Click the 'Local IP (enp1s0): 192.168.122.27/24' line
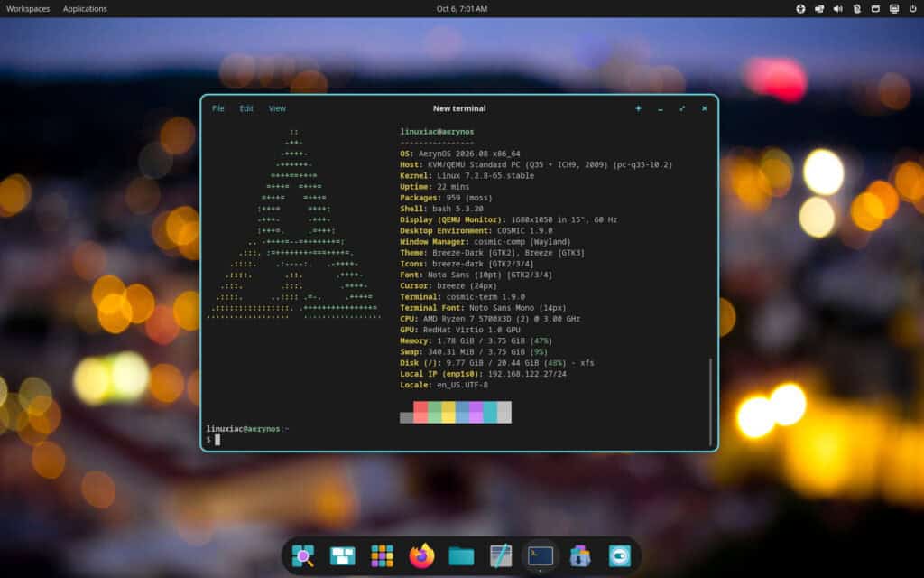924x578 pixels. coord(484,374)
